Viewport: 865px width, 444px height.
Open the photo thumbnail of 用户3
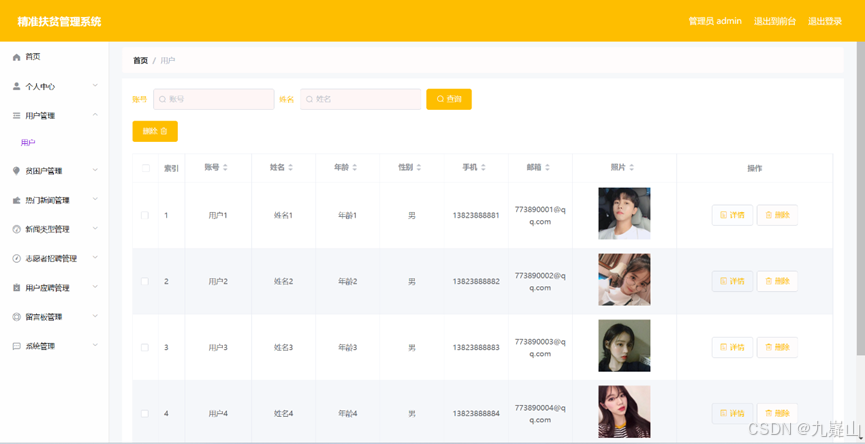tap(624, 346)
